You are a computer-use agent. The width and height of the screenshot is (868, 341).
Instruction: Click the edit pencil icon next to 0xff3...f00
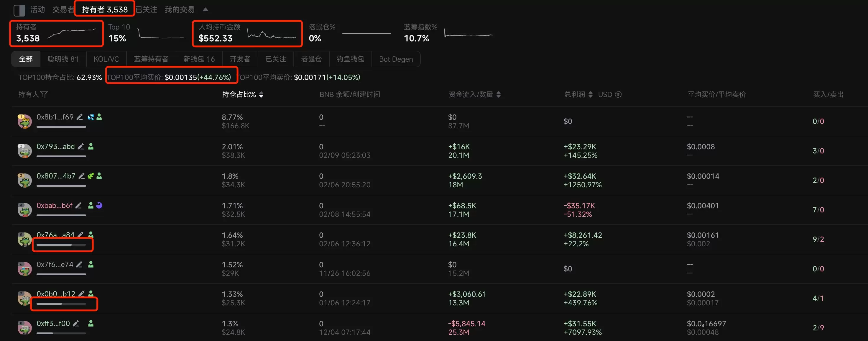click(x=75, y=323)
